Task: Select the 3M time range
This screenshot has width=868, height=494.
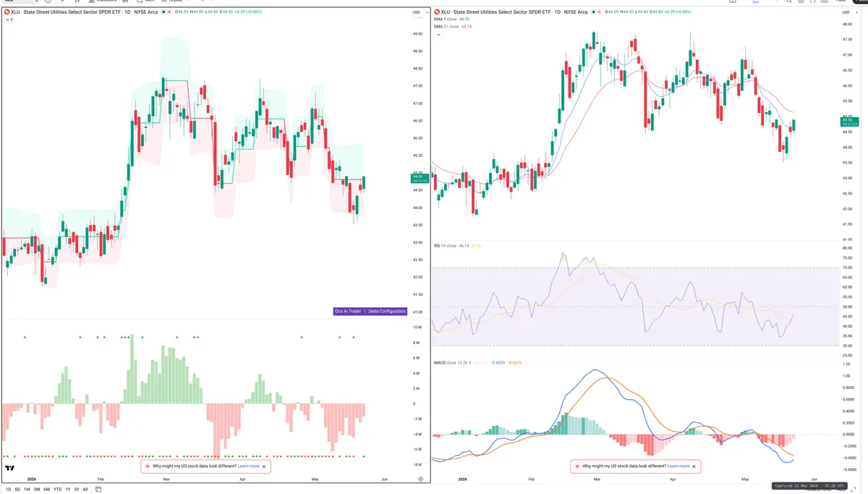Action: (37, 489)
